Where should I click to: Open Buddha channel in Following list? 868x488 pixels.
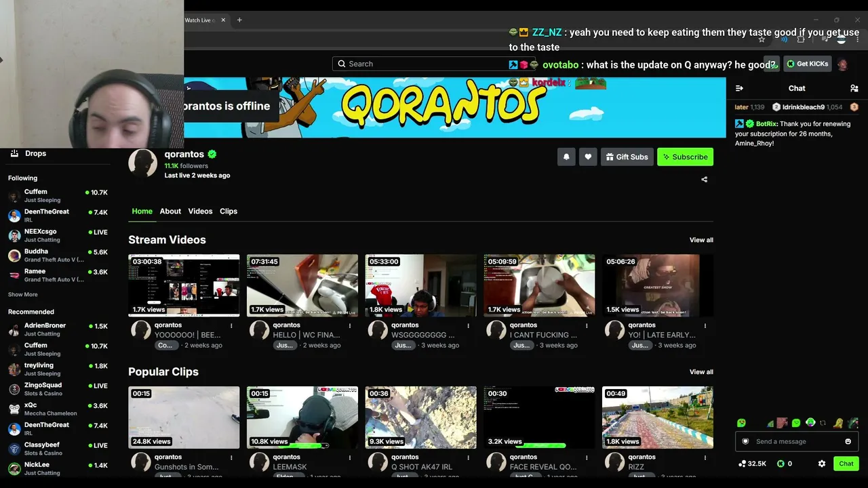tap(58, 255)
